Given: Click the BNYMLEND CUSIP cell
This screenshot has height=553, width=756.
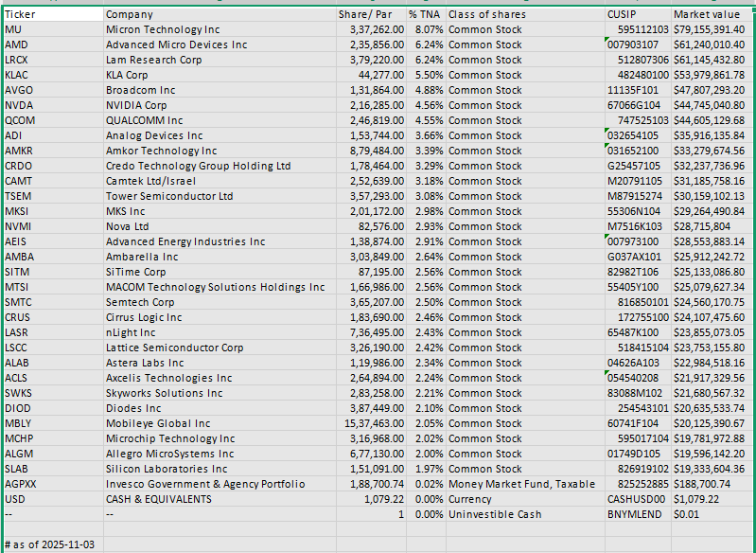Looking at the screenshot, I should coord(637,514).
